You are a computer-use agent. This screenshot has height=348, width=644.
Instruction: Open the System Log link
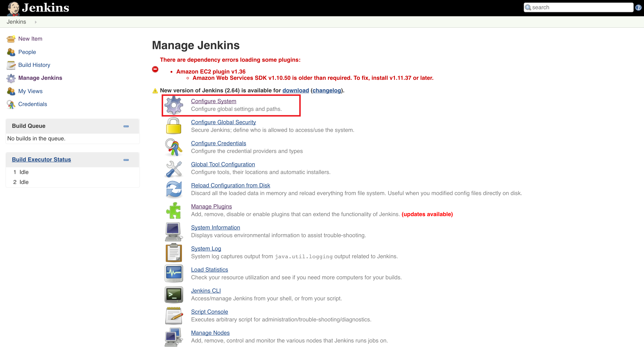click(206, 248)
